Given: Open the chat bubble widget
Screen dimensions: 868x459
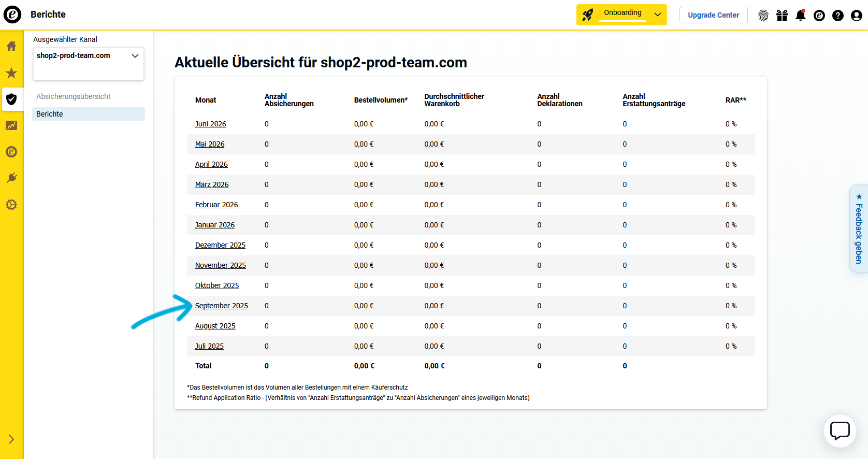Looking at the screenshot, I should coord(840,431).
